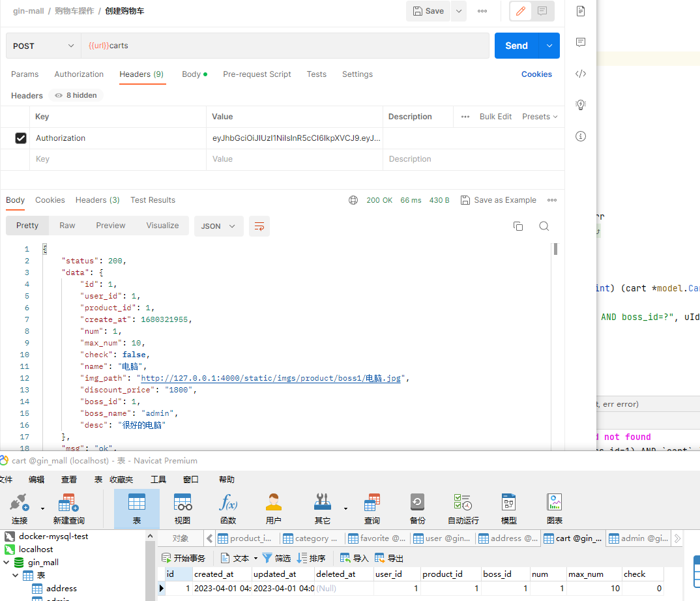Click 排序 sort icon in table toolbar

coord(311,558)
